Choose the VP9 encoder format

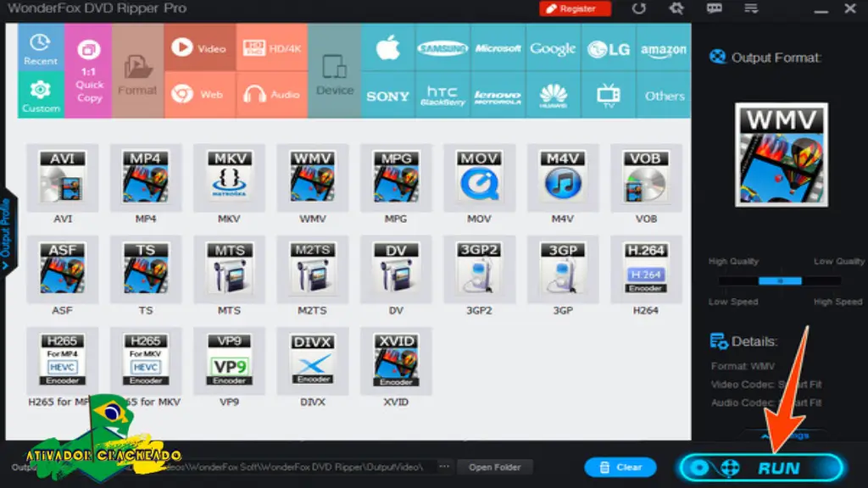click(229, 361)
